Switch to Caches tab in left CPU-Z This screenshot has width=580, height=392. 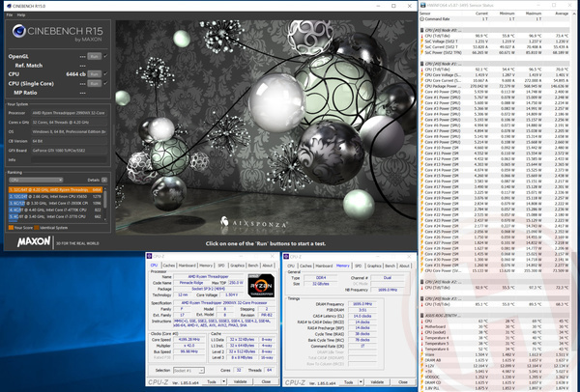click(168, 266)
